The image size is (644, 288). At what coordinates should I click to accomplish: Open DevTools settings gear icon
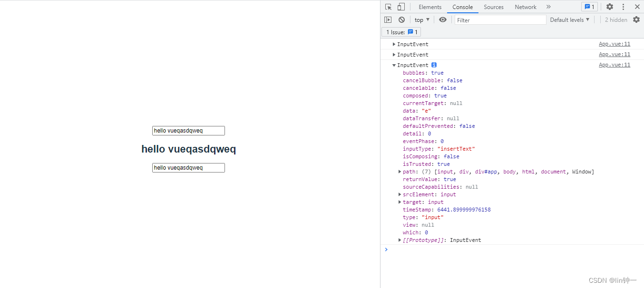[x=609, y=7]
